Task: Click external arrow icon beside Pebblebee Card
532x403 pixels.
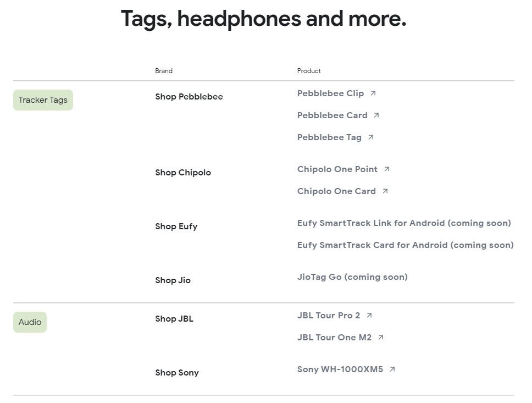Action: point(376,115)
